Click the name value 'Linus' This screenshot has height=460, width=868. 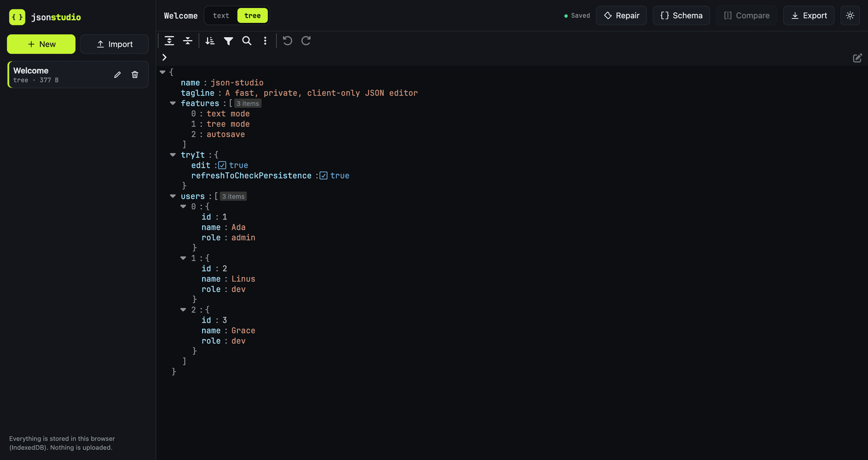243,279
